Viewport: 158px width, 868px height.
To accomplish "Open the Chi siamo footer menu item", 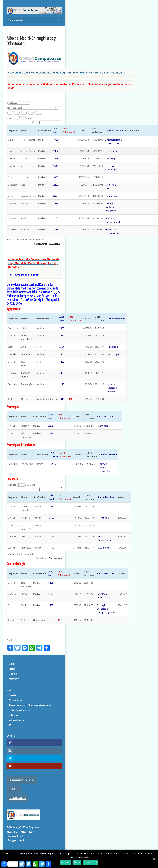I will [x=12, y=664].
